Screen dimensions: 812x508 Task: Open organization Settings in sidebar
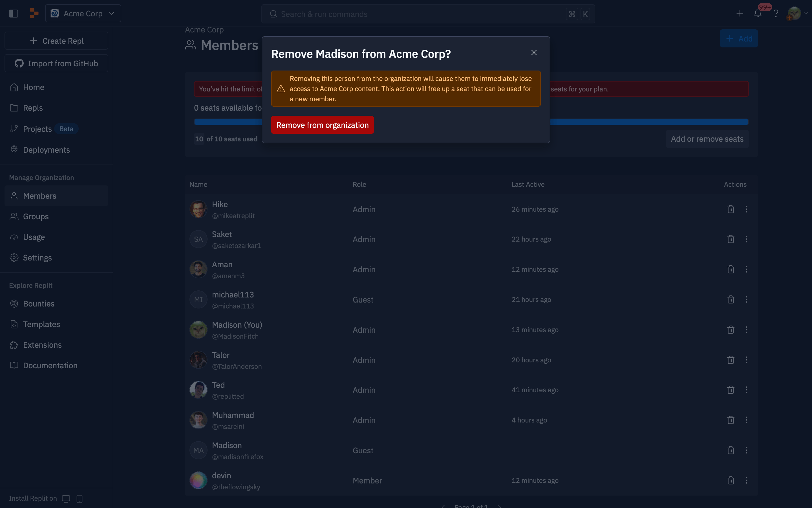[x=56, y=258]
